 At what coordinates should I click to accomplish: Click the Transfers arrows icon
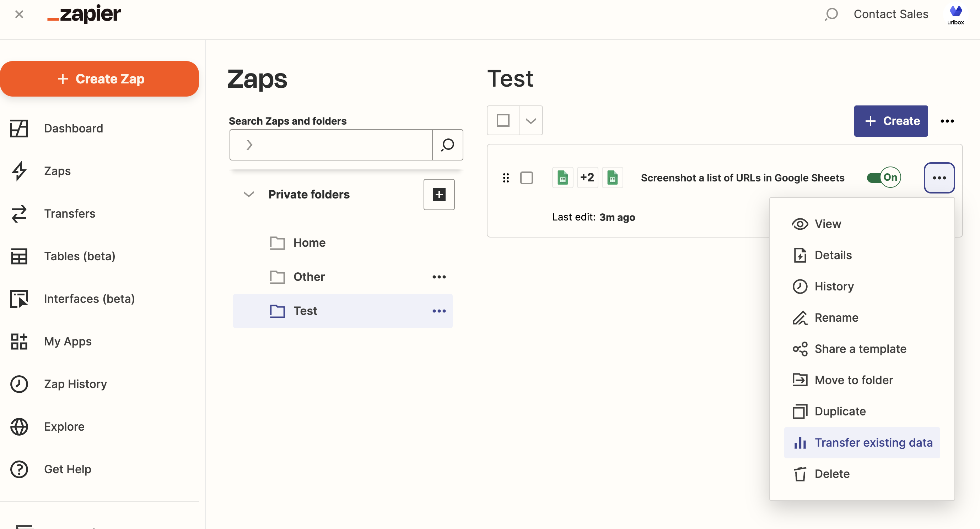coord(19,213)
